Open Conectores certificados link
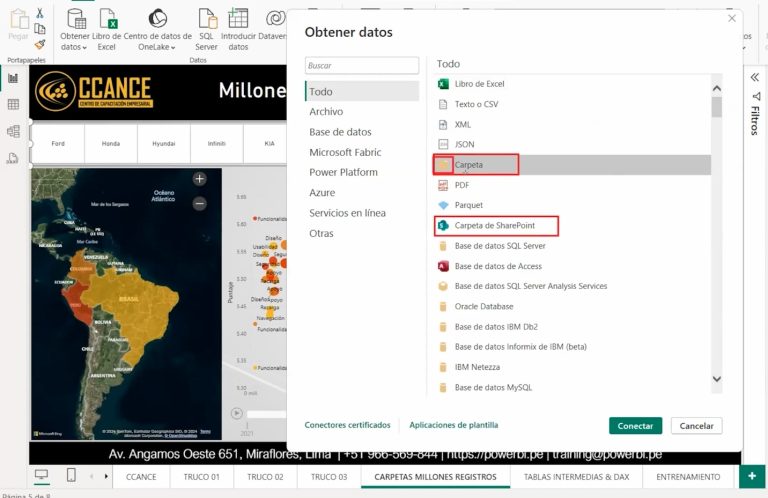 (x=347, y=425)
